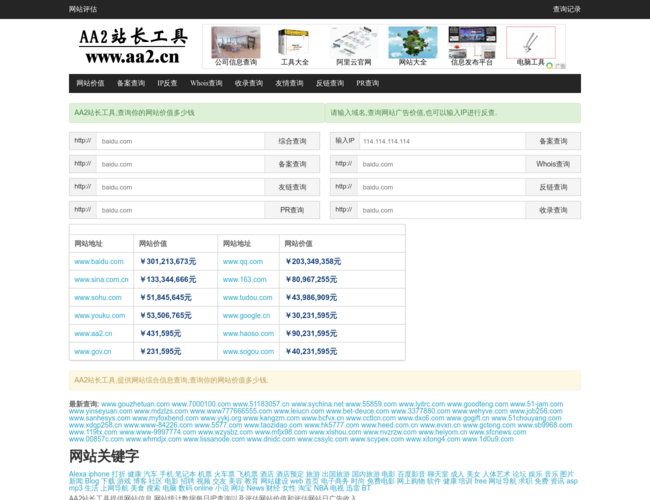The width and height of the screenshot is (650, 500).
Task: Open www.baidu.com link in table
Action: point(99,262)
